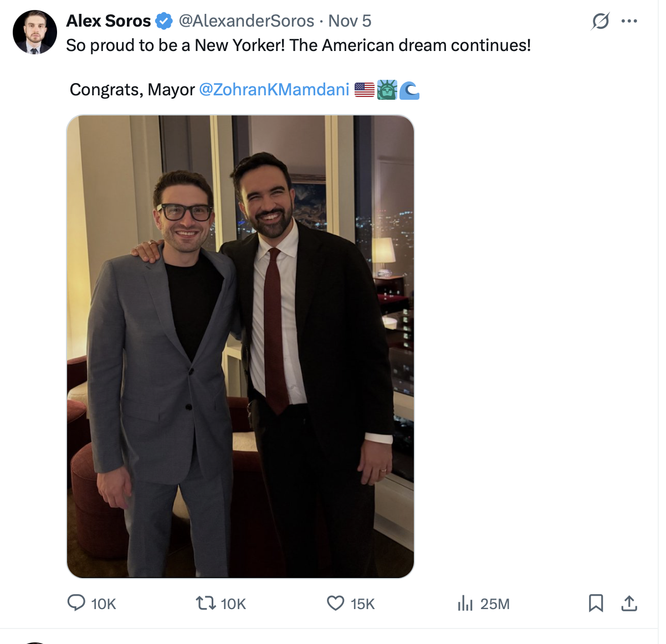Click the 15K likes count

coord(362,604)
